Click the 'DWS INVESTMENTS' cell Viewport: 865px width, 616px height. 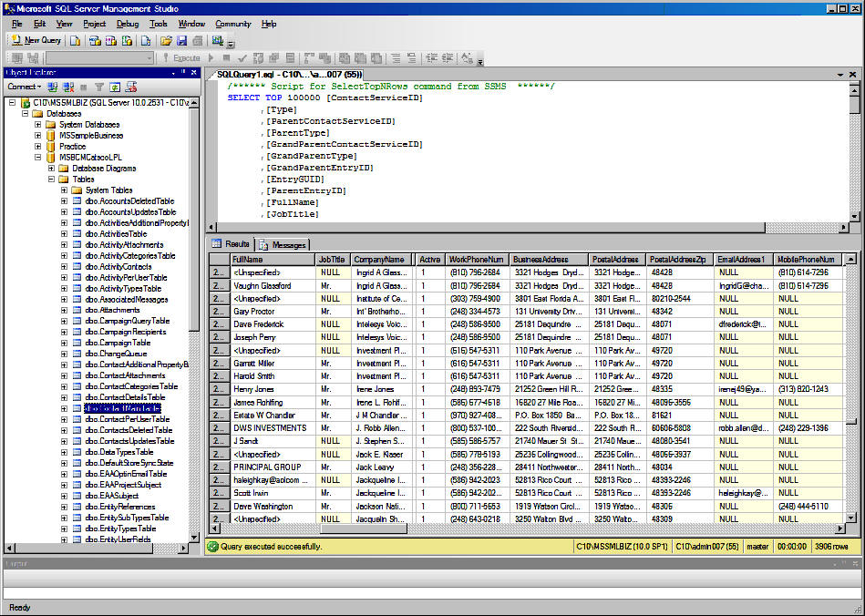pos(273,428)
